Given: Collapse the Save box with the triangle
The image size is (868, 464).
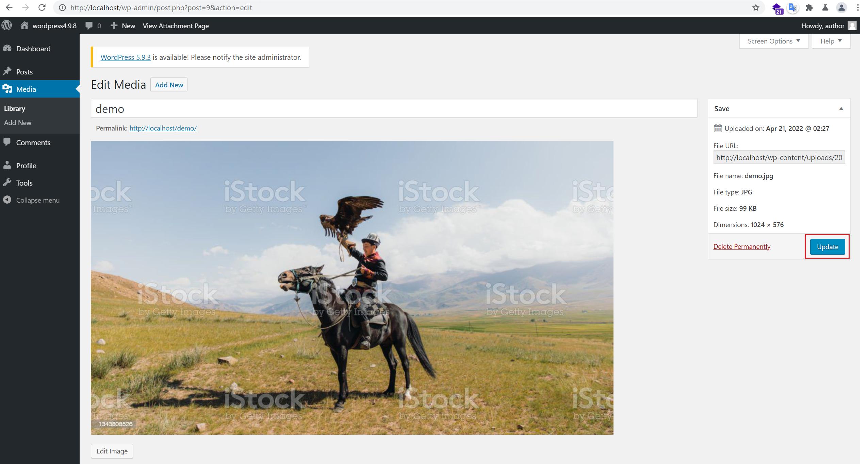Looking at the screenshot, I should tap(841, 109).
